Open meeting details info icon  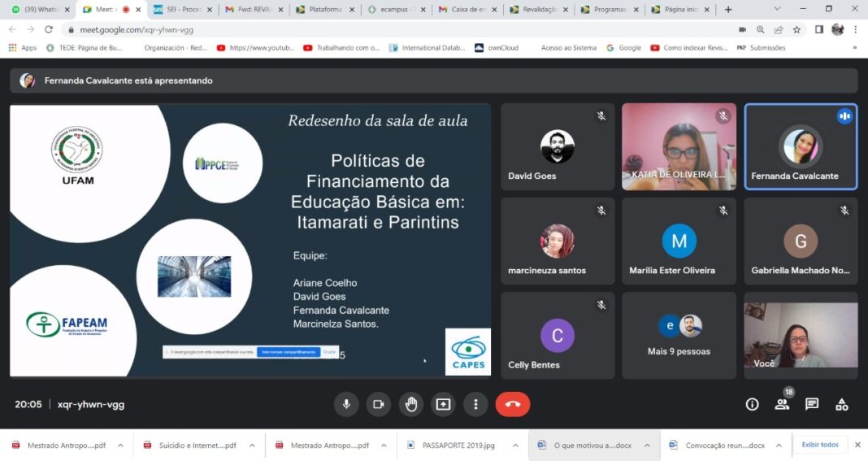pyautogui.click(x=752, y=404)
